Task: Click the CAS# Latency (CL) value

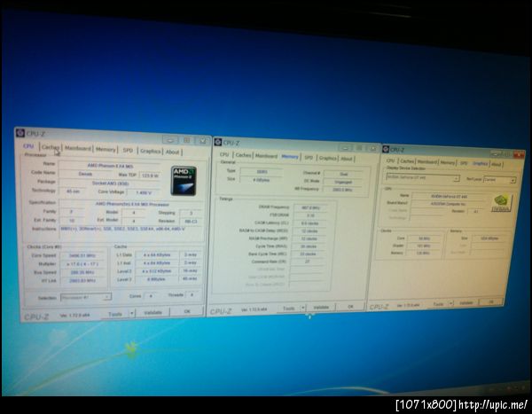Action: pos(309,223)
